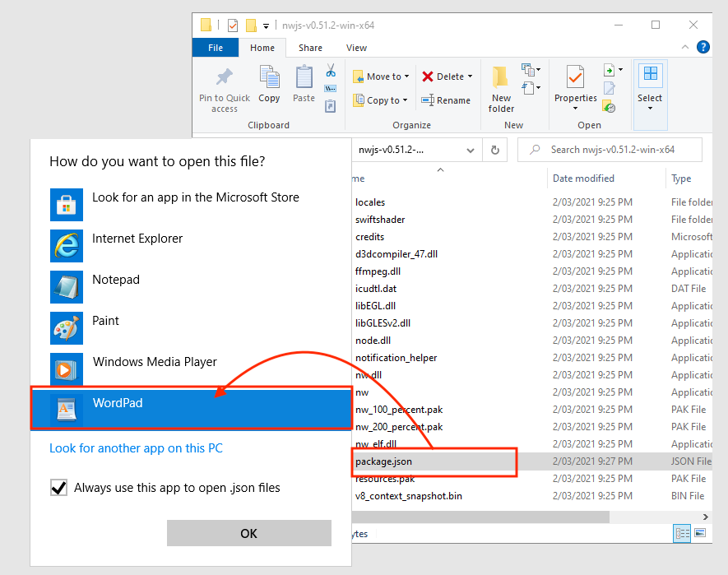
Task: Click Look for another app link
Action: coord(136,448)
